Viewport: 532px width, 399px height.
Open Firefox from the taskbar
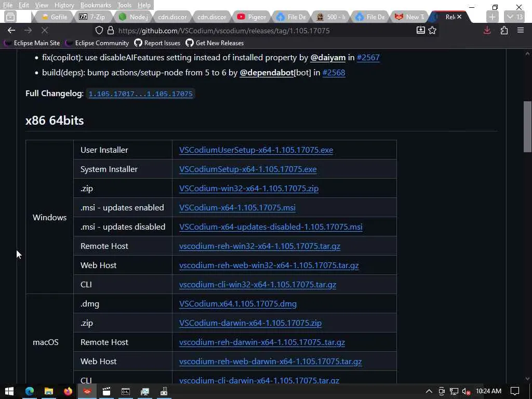click(68, 391)
